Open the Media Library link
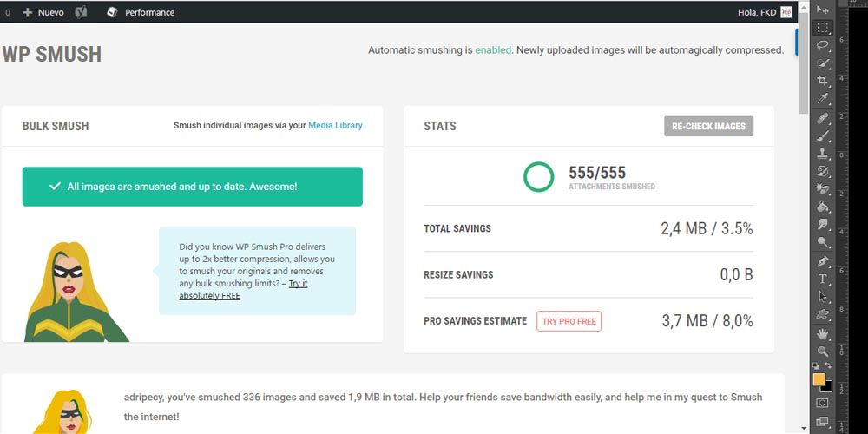The image size is (868, 434). (335, 125)
